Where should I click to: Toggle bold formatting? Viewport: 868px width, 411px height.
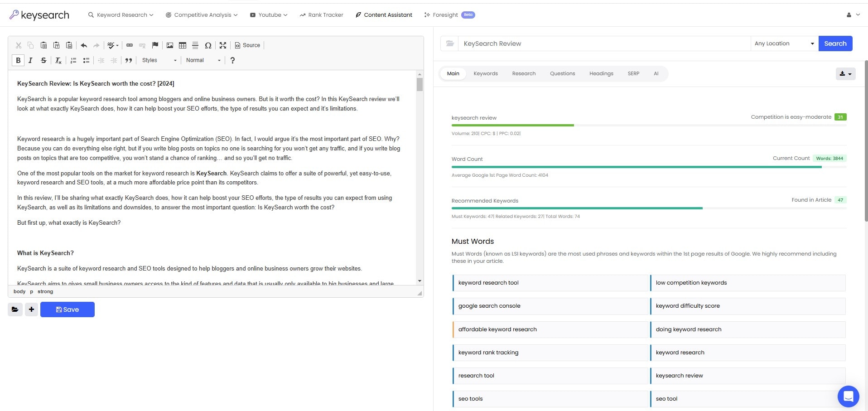(x=18, y=60)
